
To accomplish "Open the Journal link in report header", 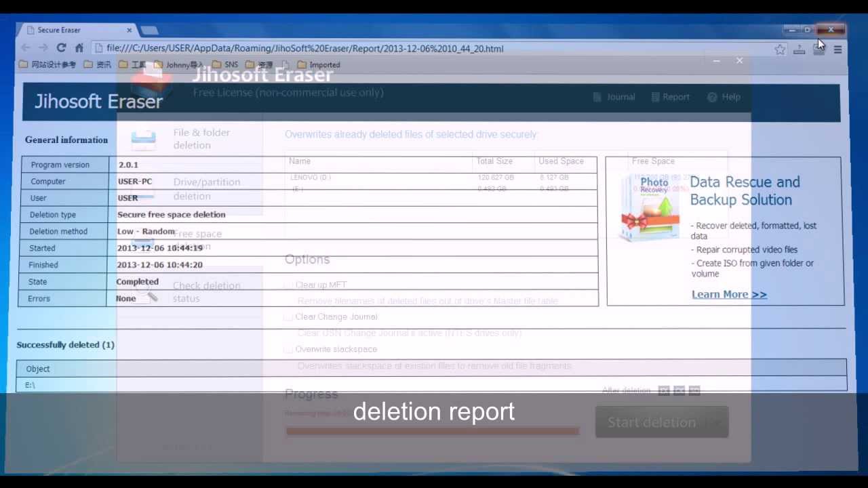I will pyautogui.click(x=614, y=97).
